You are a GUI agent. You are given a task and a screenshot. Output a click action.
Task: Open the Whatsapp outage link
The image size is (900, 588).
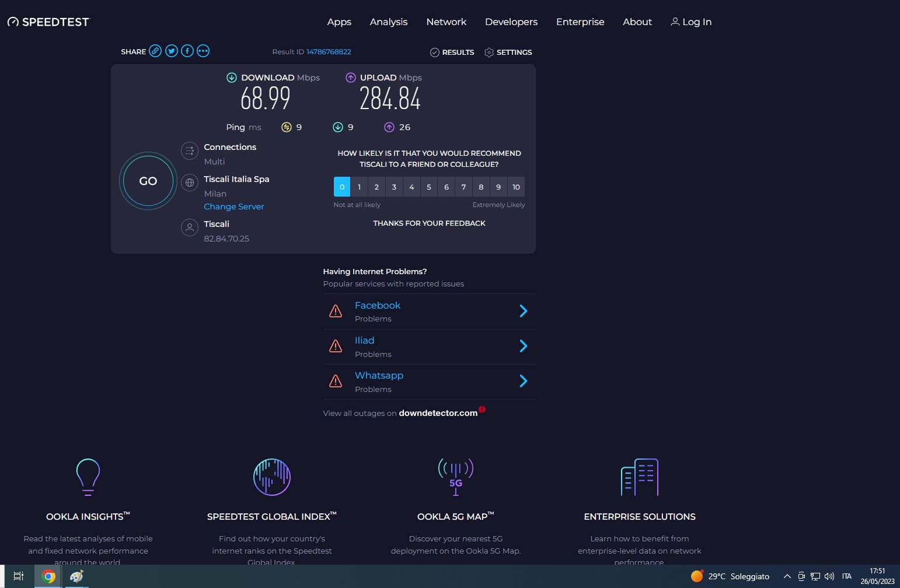click(x=379, y=376)
